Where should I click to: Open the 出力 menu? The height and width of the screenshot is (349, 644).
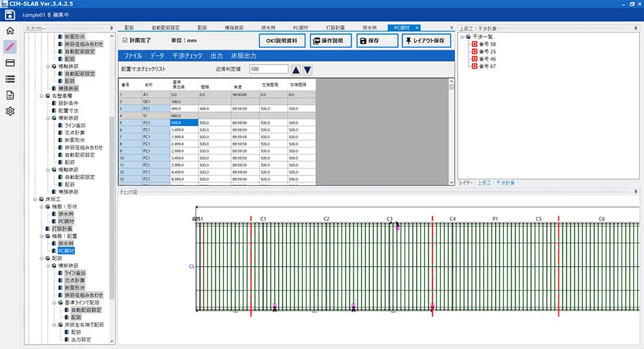click(216, 56)
